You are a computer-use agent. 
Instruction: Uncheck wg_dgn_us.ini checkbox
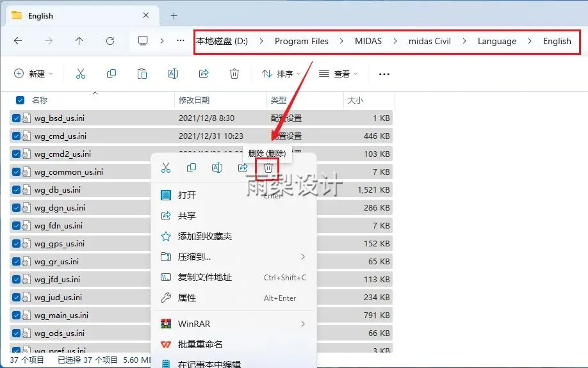click(x=16, y=207)
